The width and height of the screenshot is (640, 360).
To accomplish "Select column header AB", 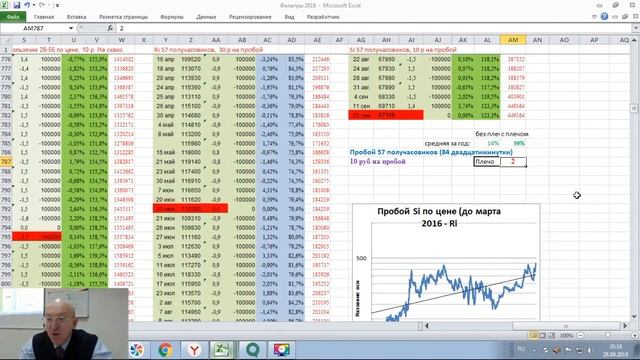I will point(242,40).
